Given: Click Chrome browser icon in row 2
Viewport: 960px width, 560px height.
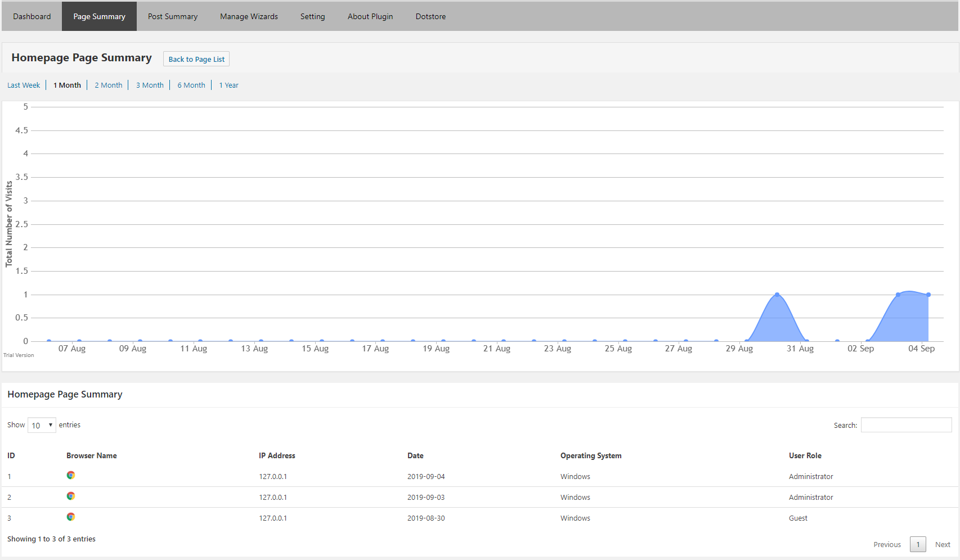Looking at the screenshot, I should pyautogui.click(x=70, y=496).
